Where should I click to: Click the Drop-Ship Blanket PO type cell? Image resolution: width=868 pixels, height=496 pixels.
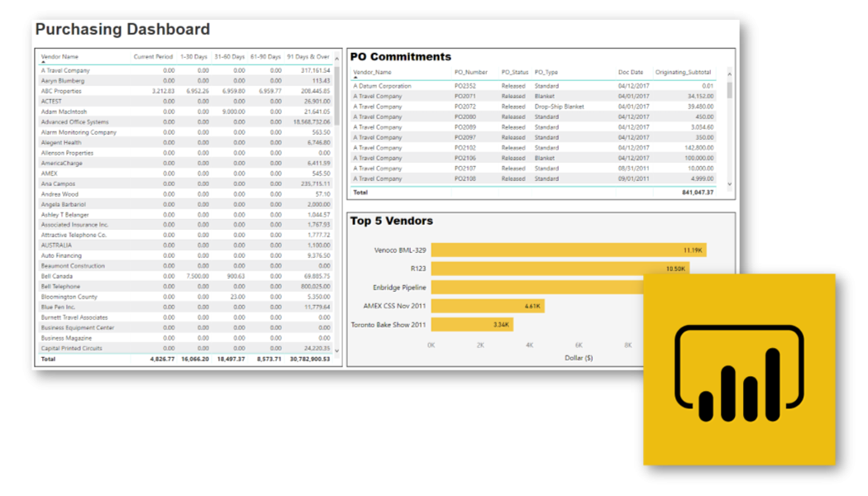[559, 107]
